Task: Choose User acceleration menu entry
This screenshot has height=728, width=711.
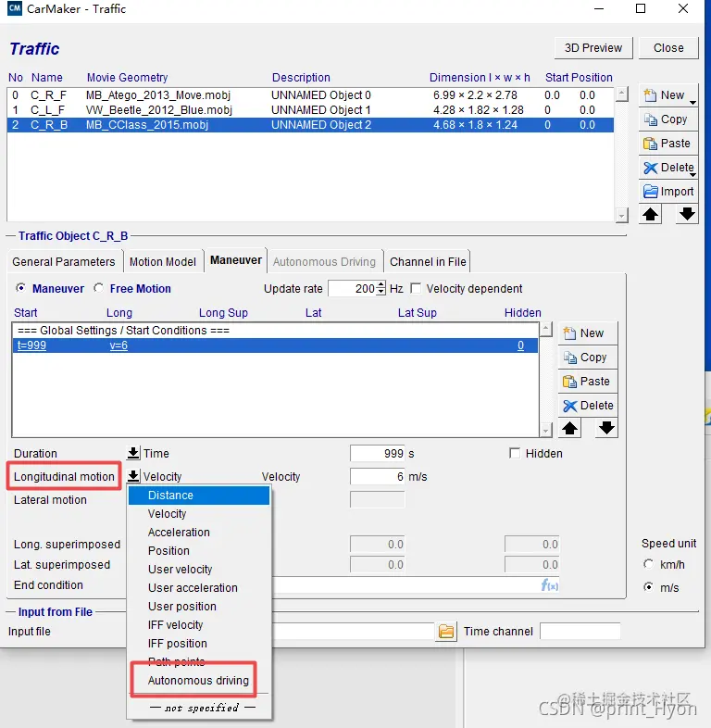Action: click(x=199, y=588)
